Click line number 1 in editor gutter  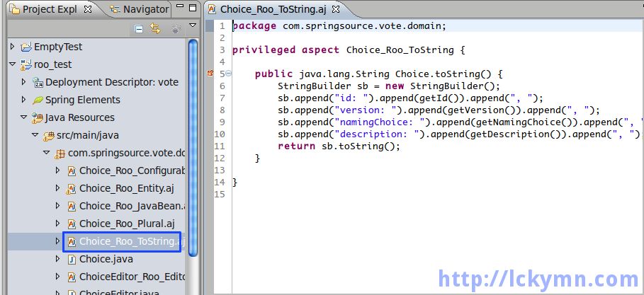(222, 26)
